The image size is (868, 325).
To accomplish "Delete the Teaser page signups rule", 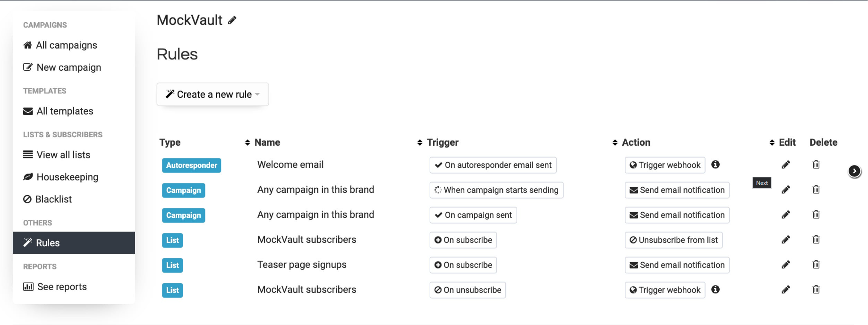I will [816, 265].
